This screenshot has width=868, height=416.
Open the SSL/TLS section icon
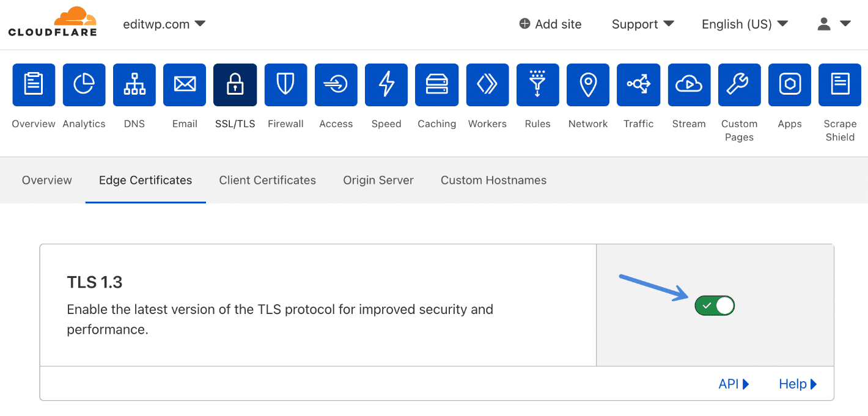pos(235,85)
